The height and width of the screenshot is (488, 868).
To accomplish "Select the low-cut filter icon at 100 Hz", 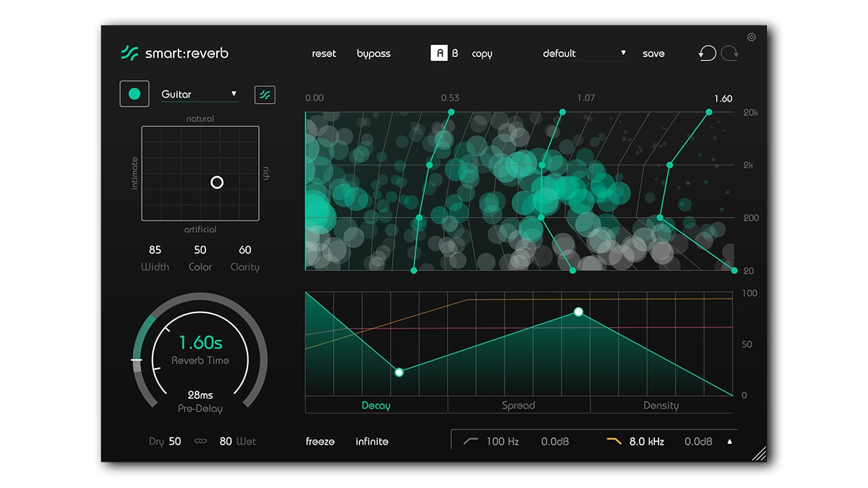I will [x=471, y=441].
